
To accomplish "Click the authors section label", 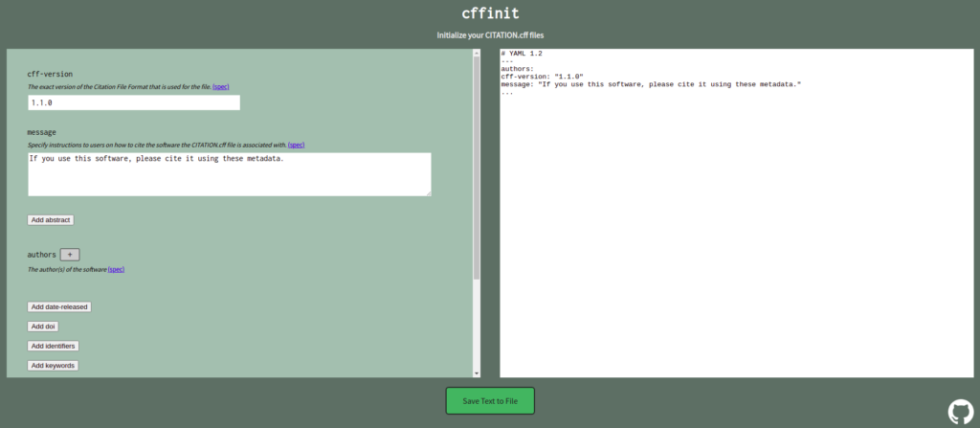I will point(41,255).
